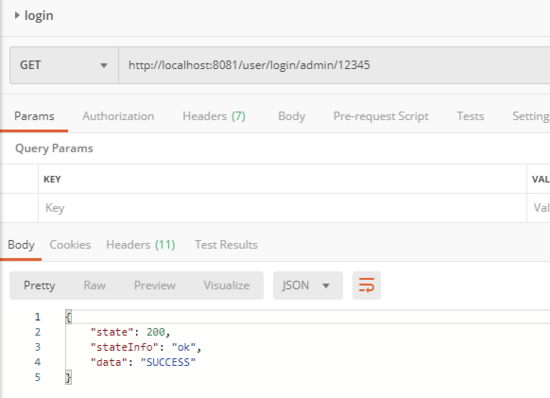Click the "SUCCESS" data value
550x398 pixels.
(x=168, y=362)
